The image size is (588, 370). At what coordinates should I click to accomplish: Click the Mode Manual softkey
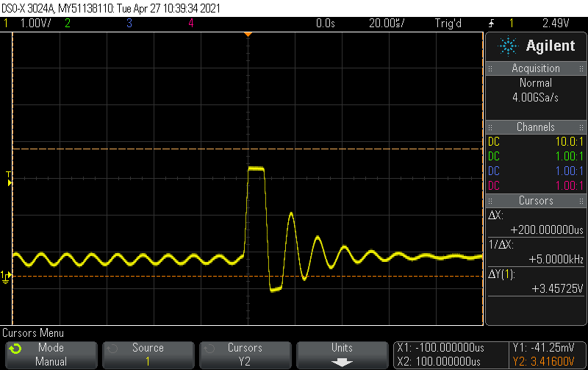[51, 355]
